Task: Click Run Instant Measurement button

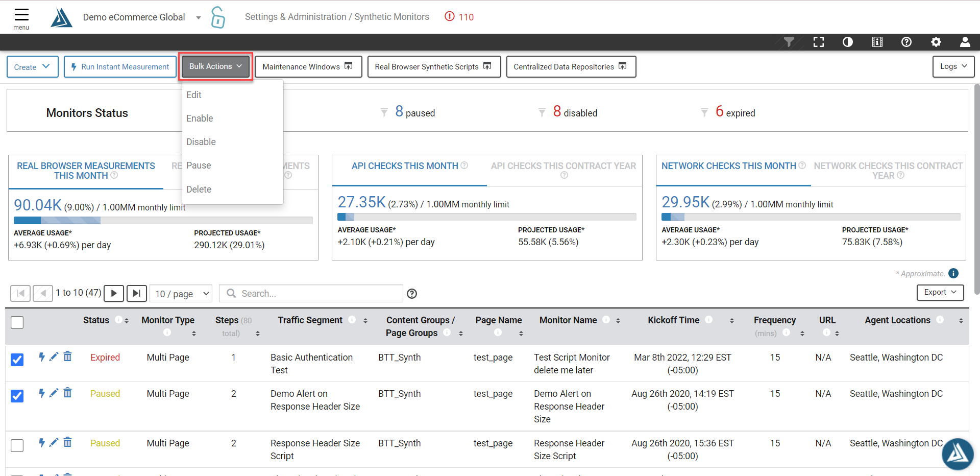Action: 120,67
